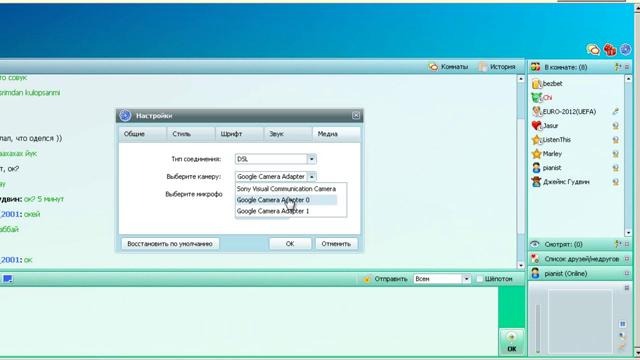The image size is (640, 360).
Task: Click the pause icon in video panel
Action: [622, 324]
